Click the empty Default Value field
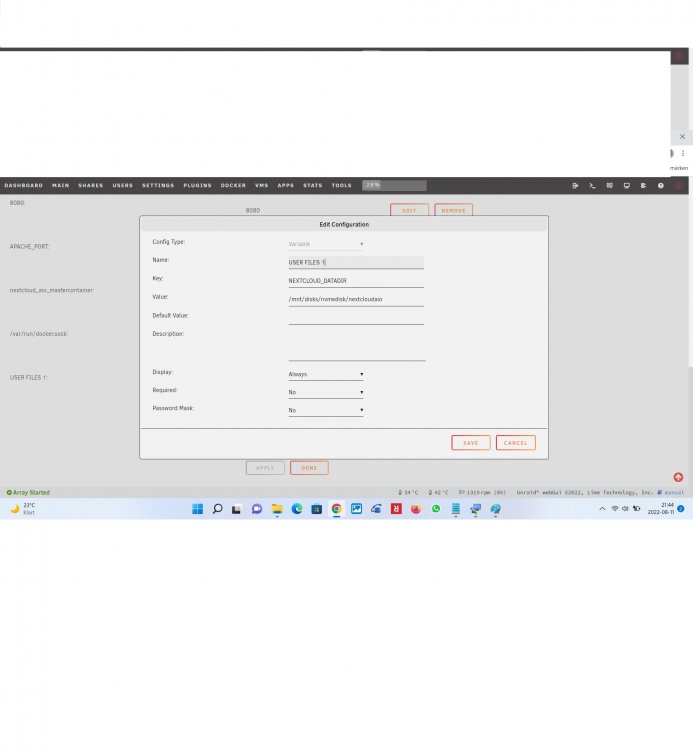This screenshot has height=750, width=693. tap(356, 318)
